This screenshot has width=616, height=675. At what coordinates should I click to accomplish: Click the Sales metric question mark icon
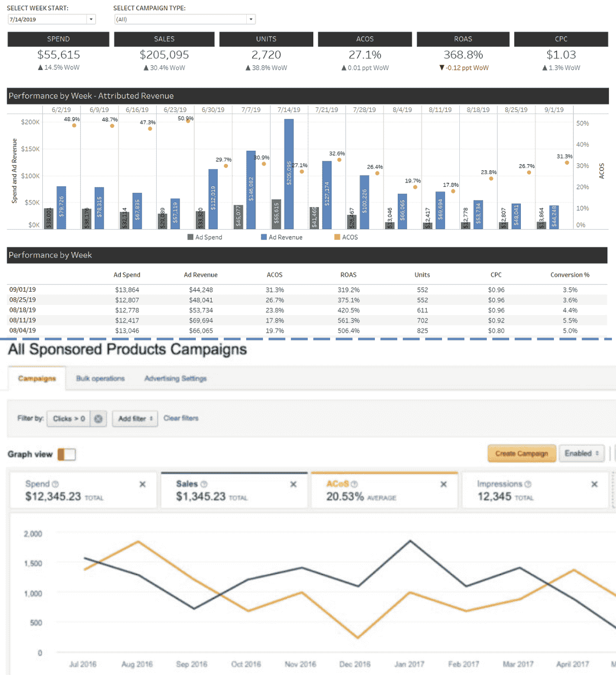[x=203, y=484]
